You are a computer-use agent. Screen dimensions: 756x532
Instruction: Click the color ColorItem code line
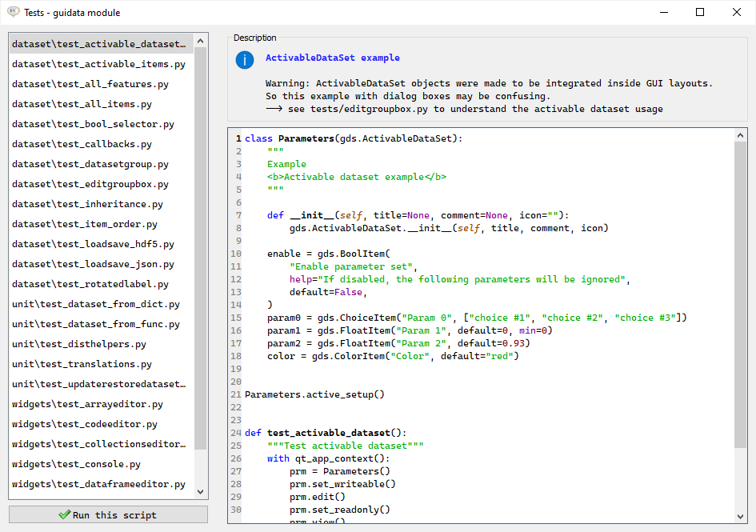pyautogui.click(x=393, y=356)
